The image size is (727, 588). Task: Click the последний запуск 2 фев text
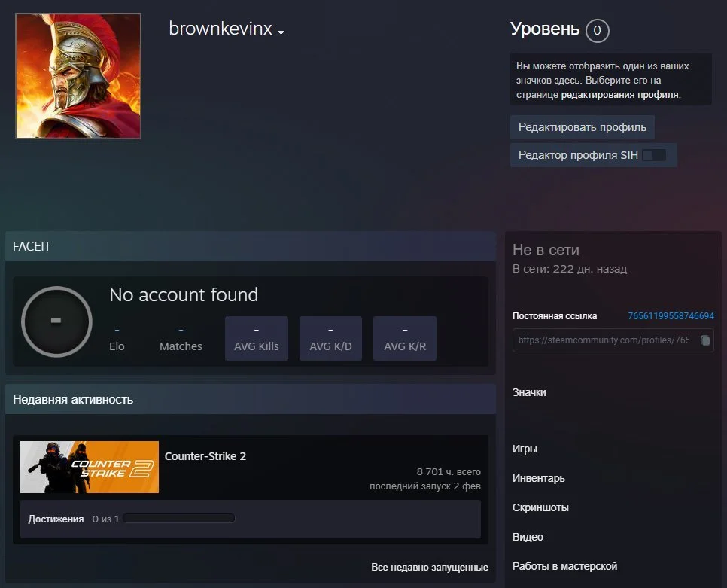click(x=425, y=486)
